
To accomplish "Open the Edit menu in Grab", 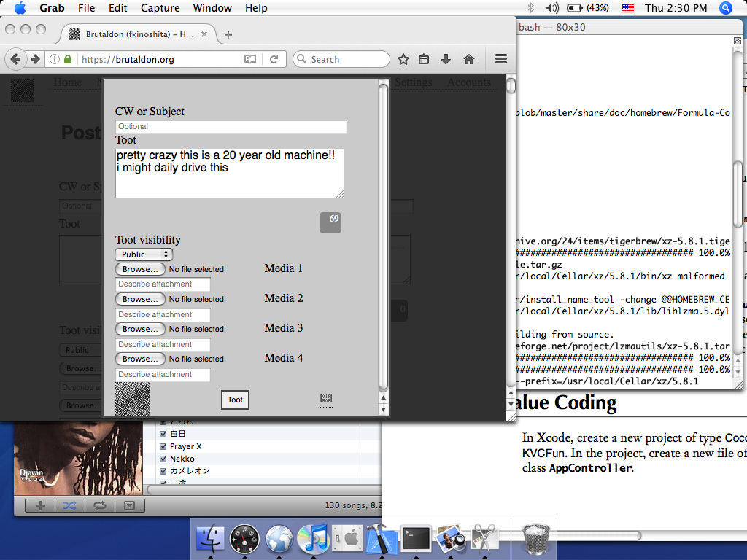I will pos(117,8).
